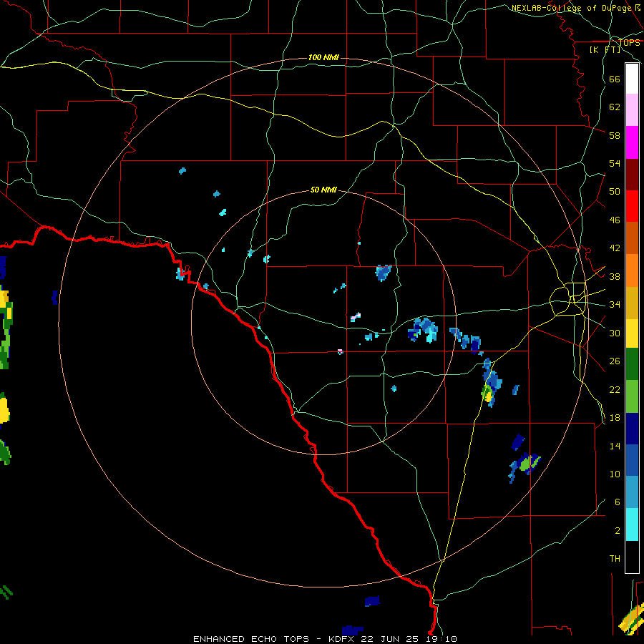Click the 6 legend value

618,502
